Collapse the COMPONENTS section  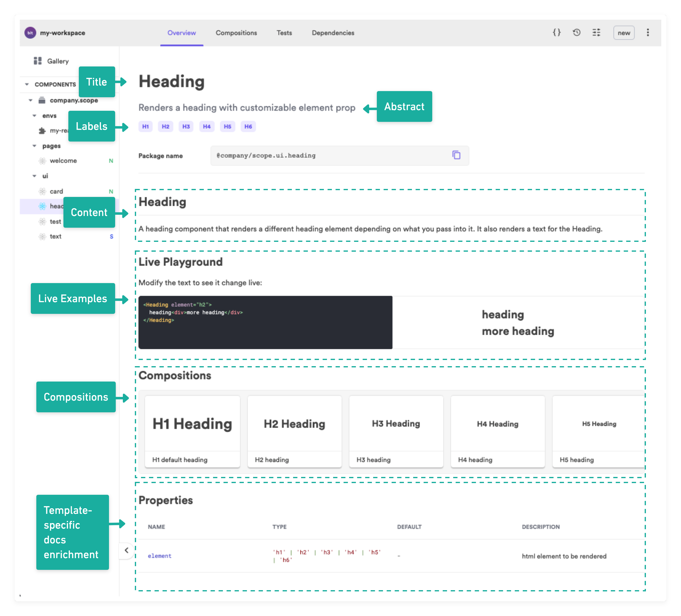coord(27,84)
